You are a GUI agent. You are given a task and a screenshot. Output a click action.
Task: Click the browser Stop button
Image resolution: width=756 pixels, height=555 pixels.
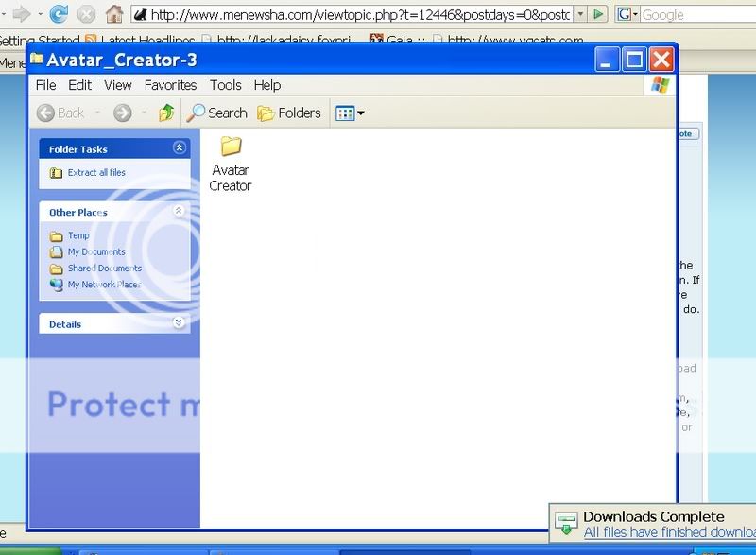[86, 14]
